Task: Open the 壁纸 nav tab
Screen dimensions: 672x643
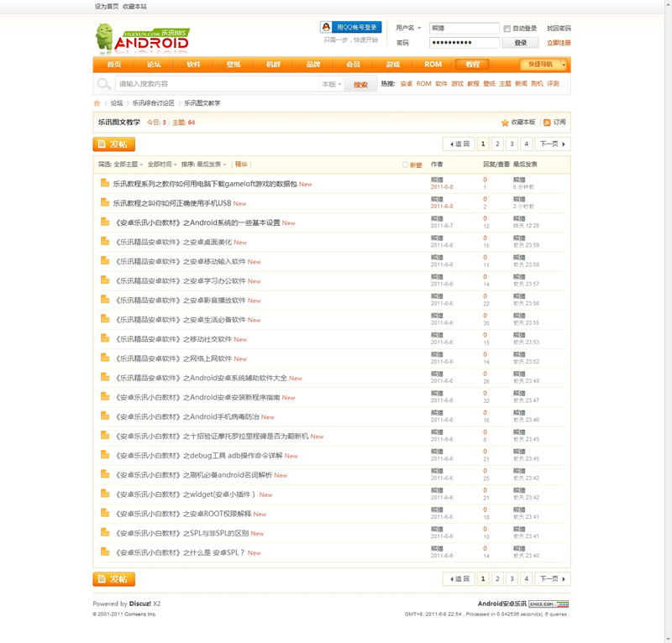Action: (234, 65)
